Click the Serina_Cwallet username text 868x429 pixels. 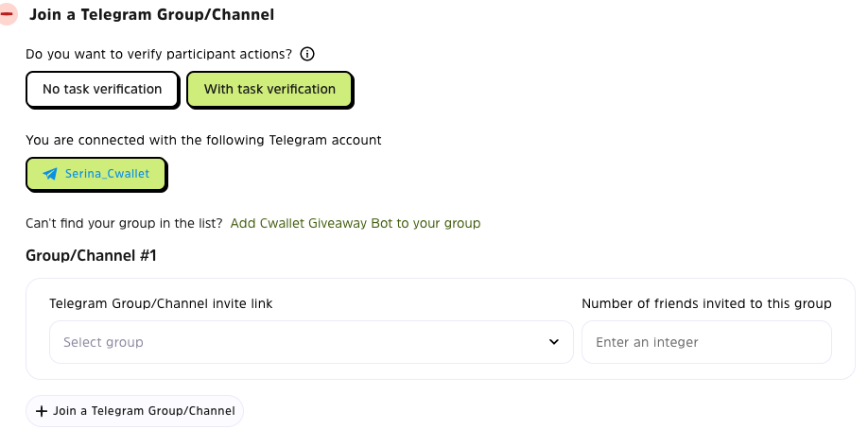(107, 174)
